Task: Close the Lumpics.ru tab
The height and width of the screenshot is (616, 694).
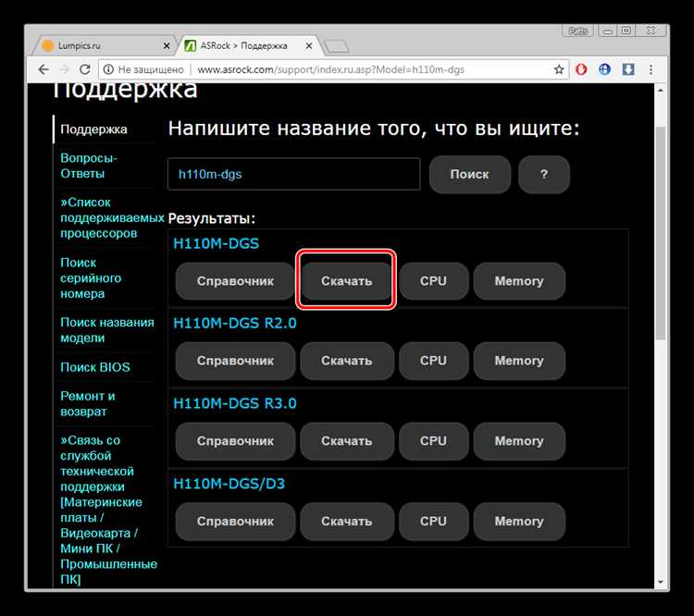Action: click(x=167, y=44)
